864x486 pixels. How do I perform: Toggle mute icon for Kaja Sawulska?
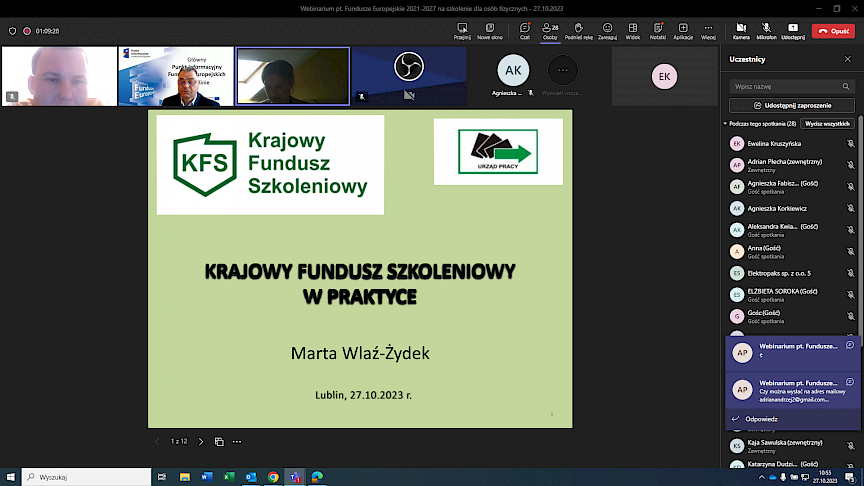click(850, 446)
